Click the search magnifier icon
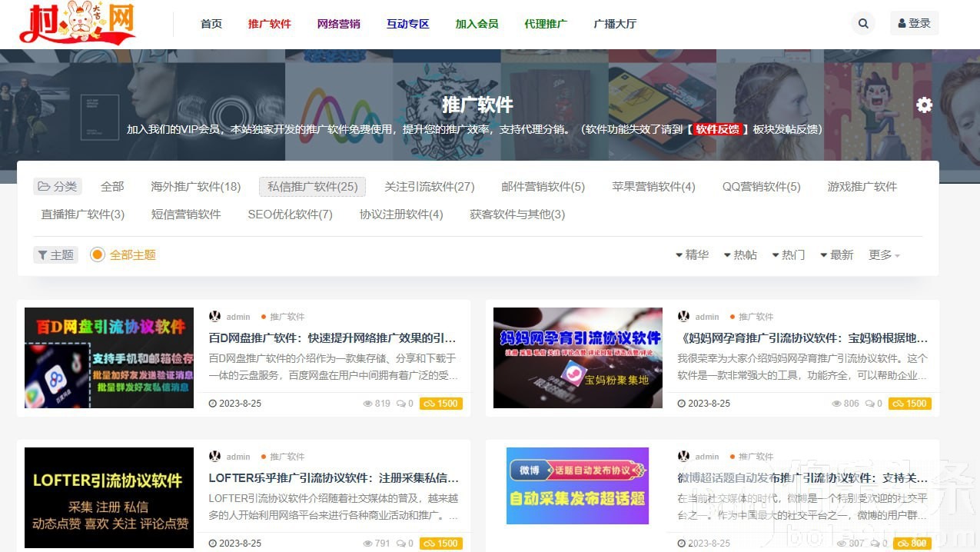 coord(863,24)
